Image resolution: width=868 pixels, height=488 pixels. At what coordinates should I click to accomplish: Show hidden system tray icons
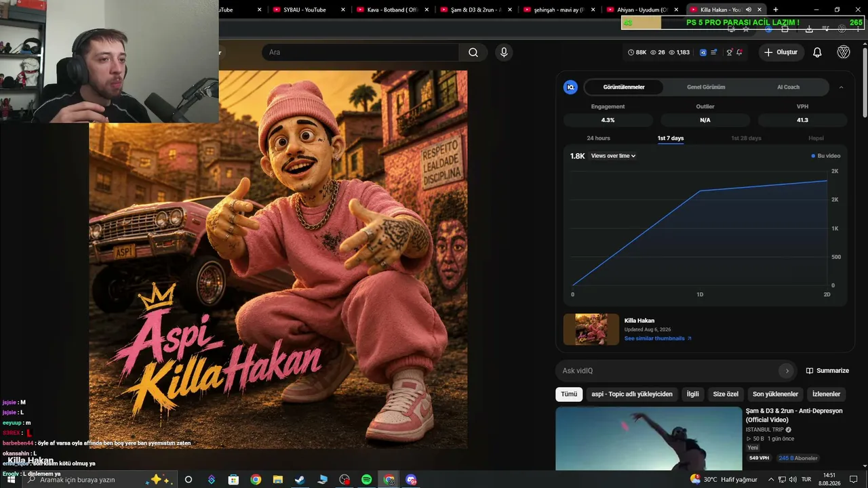(x=770, y=479)
